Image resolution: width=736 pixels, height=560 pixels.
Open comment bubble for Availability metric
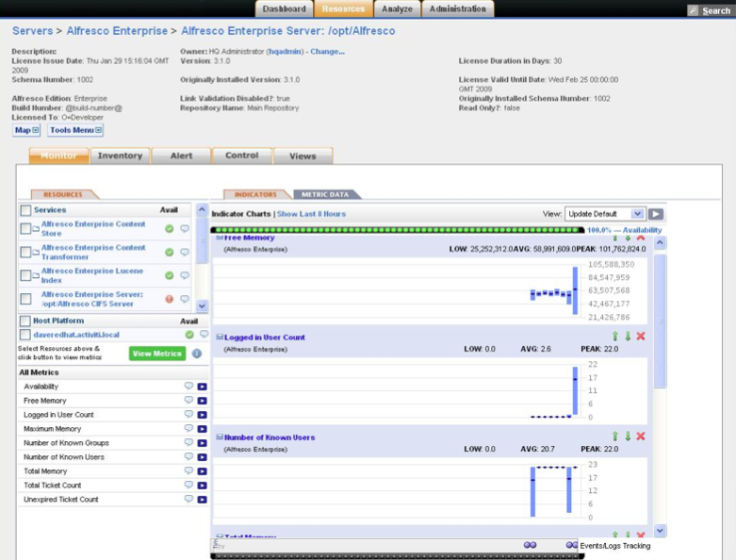click(x=188, y=386)
